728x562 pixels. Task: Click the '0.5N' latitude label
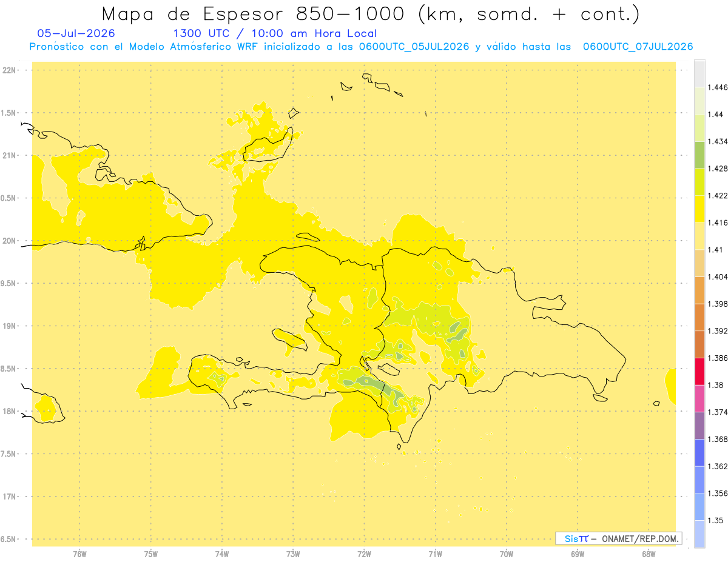point(8,198)
